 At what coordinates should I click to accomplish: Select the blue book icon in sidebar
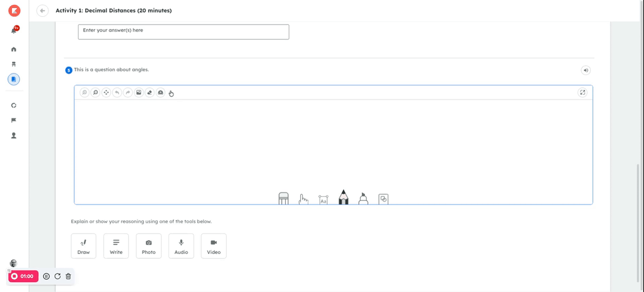point(13,79)
